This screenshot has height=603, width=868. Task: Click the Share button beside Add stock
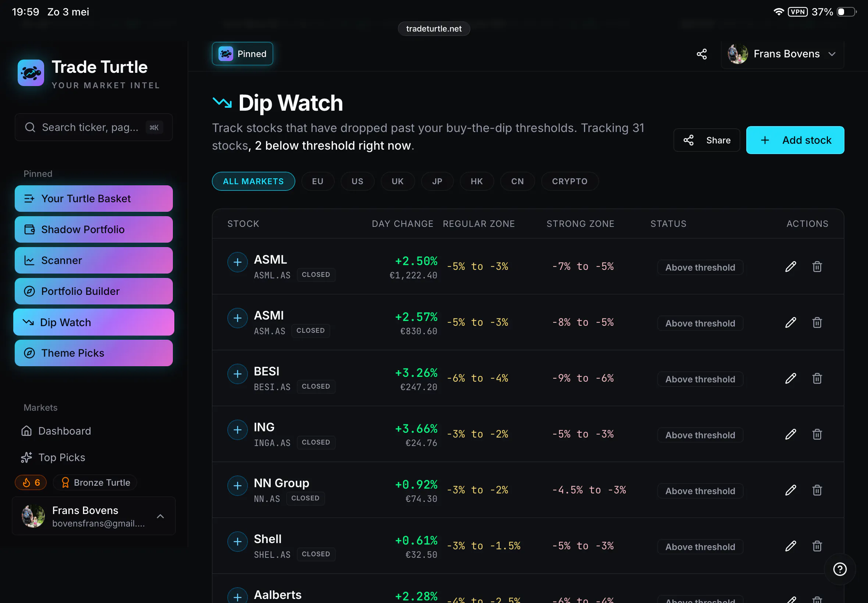[707, 140]
